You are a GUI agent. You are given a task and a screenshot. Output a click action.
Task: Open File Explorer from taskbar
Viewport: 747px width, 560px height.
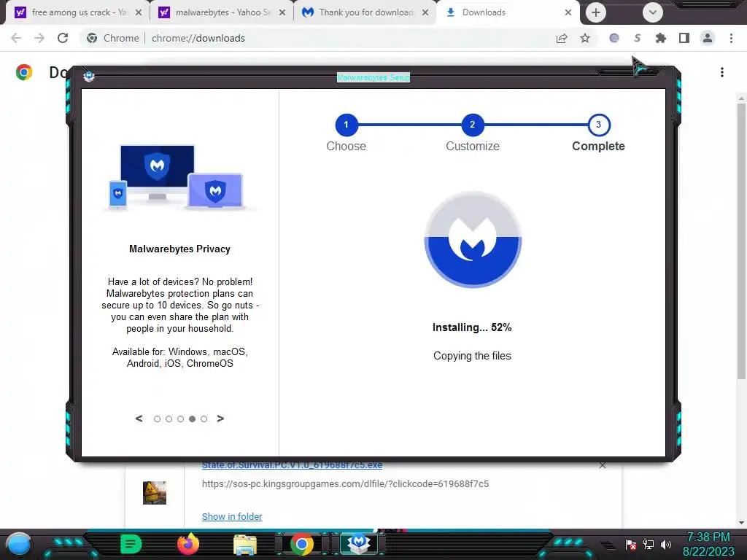click(x=245, y=544)
